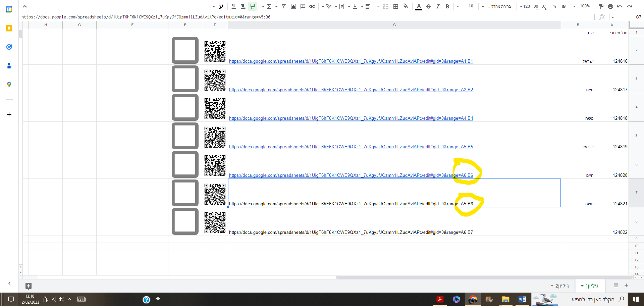Toggle right-to-left sheet direction

253,6
